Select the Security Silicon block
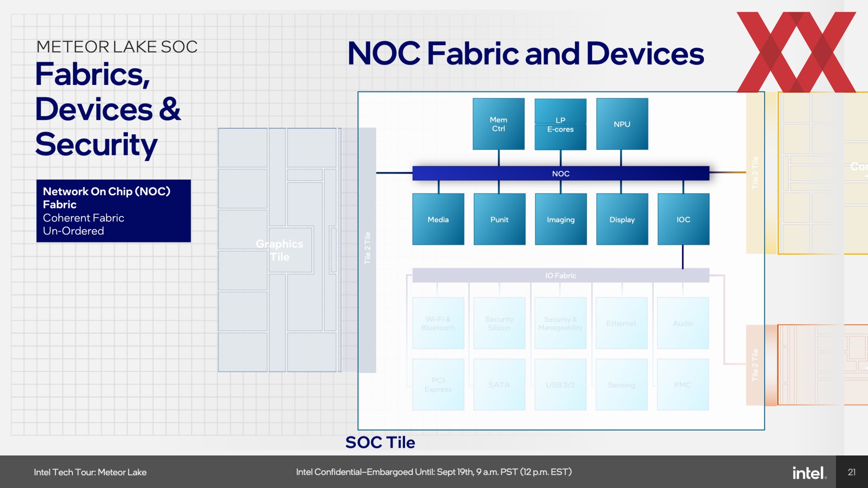The height and width of the screenshot is (488, 868). point(500,323)
